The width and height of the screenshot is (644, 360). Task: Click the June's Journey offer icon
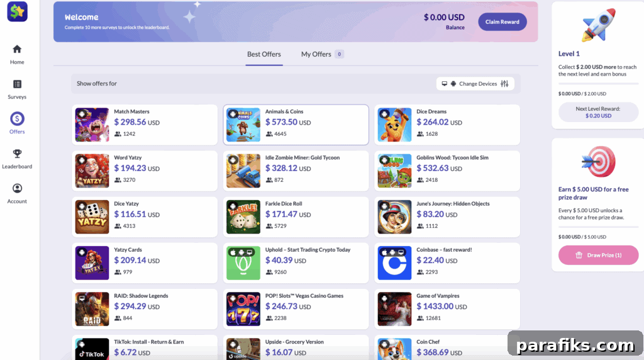coord(394,217)
